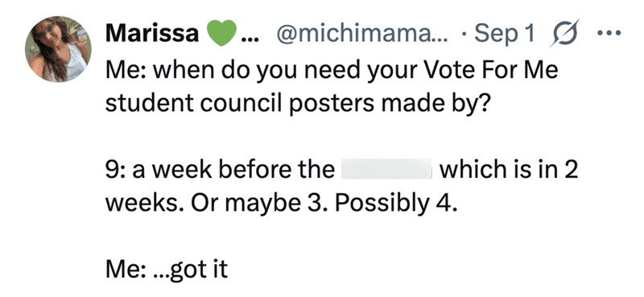
Task: Click the text "student council posters"
Action: (x=240, y=102)
